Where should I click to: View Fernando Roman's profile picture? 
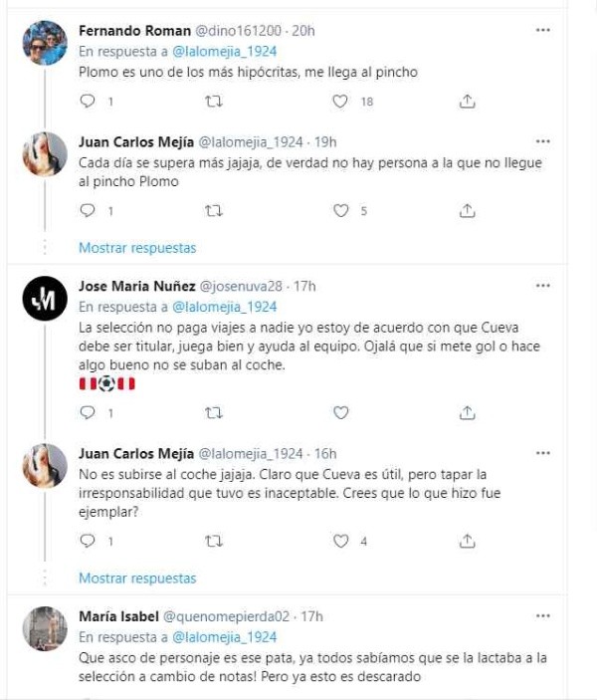45,44
